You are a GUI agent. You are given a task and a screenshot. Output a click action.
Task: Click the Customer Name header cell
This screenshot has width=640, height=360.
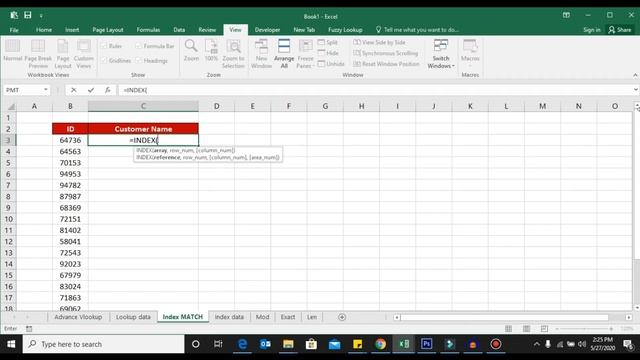[x=143, y=129]
